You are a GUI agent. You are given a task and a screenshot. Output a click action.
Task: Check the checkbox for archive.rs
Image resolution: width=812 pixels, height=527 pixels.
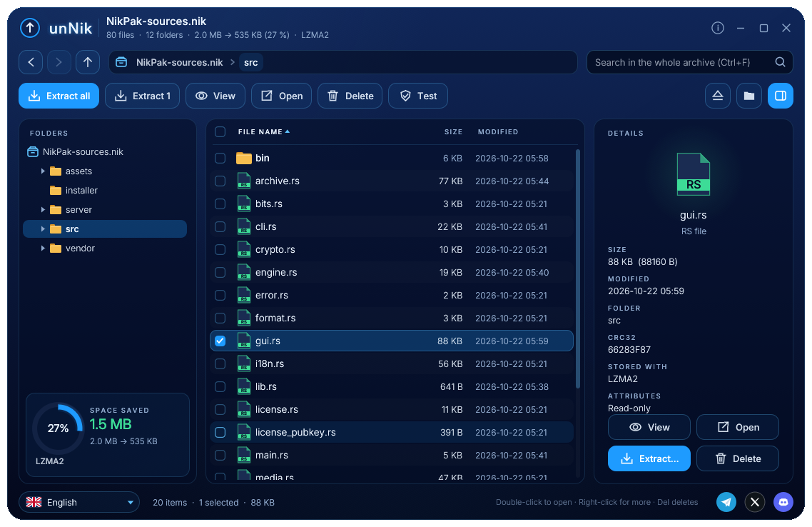220,181
